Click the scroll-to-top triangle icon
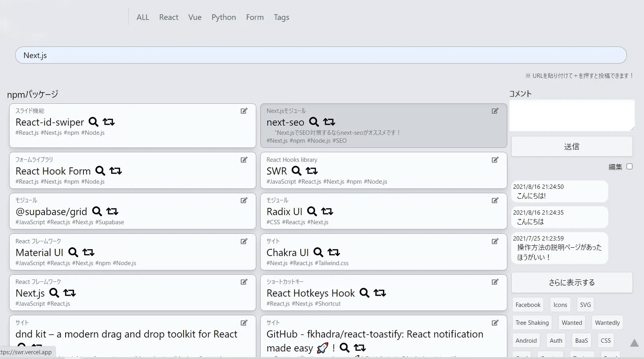The width and height of the screenshot is (644, 359). click(634, 343)
